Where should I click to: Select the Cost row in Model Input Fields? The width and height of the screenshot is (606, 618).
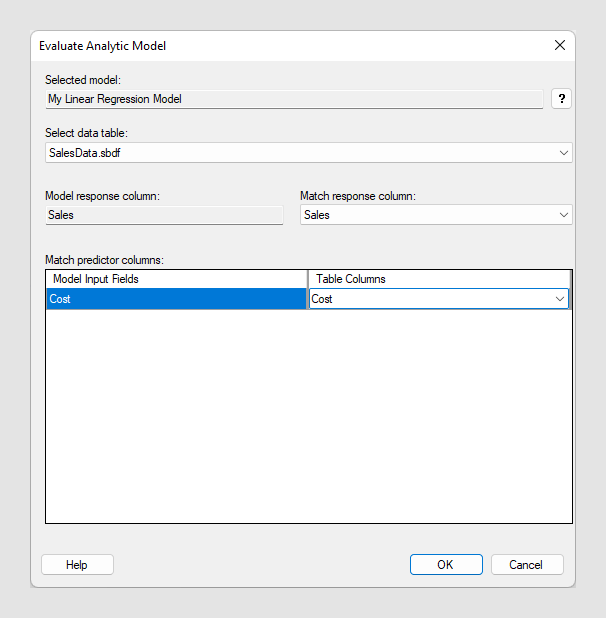[x=176, y=299]
